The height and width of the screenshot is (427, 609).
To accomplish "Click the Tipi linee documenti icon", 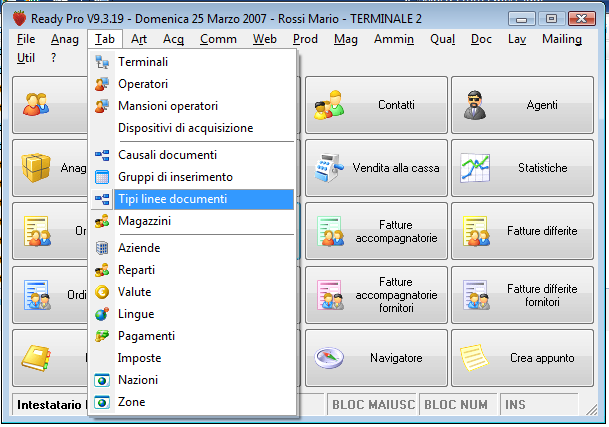I will click(x=102, y=199).
